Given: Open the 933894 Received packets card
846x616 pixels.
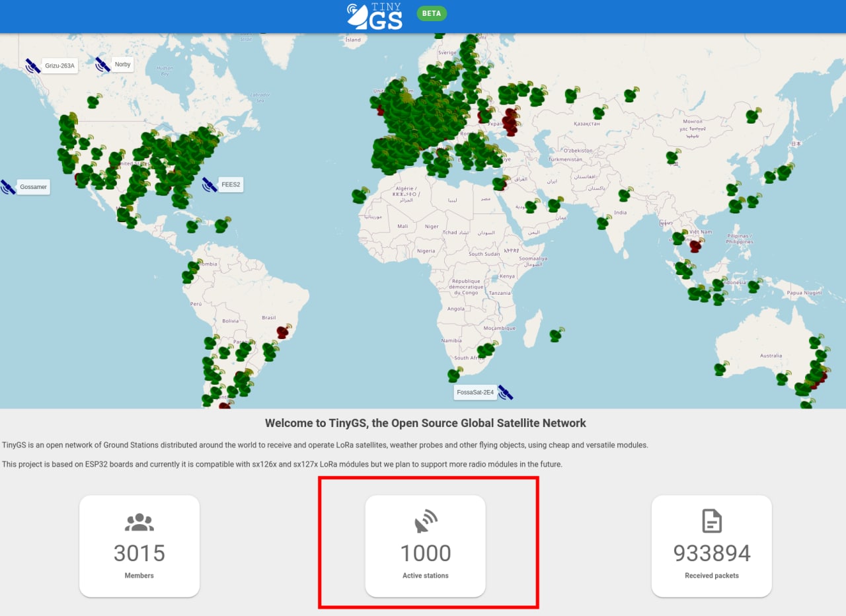Looking at the screenshot, I should coord(711,546).
